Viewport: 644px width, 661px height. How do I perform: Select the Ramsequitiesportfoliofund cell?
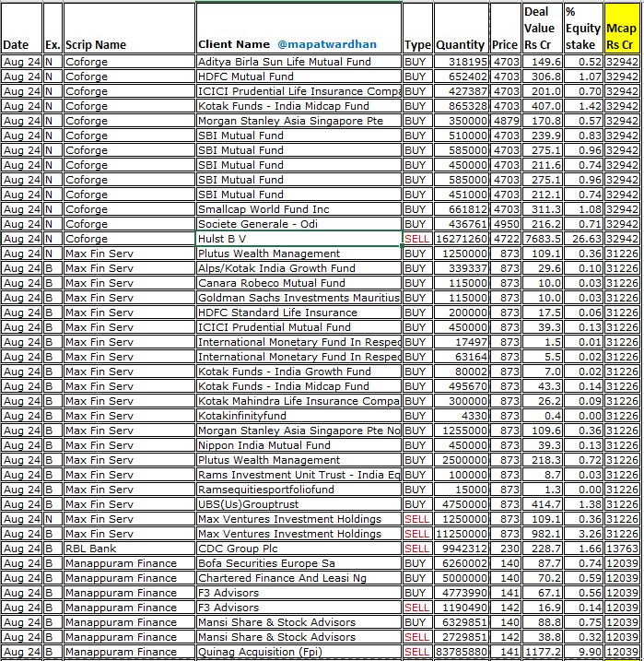[299, 490]
